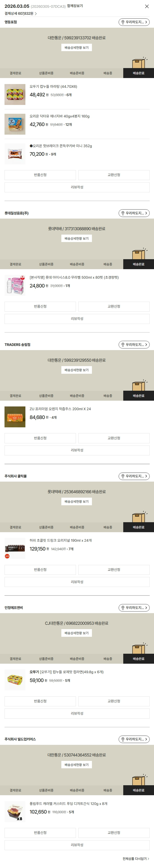Screen dimensions: 154x868
Task: Open delivery address pin for 롯데칠성음료(주)
Action: (x=134, y=213)
